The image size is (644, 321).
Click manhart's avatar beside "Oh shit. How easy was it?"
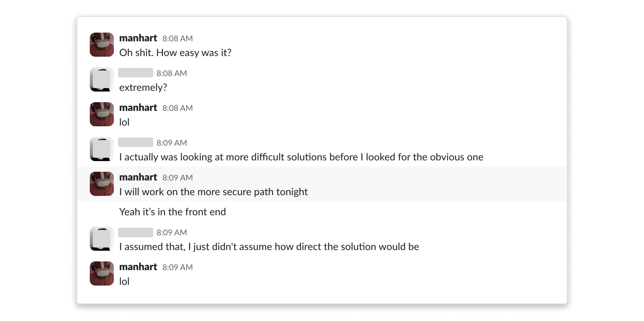pos(102,44)
